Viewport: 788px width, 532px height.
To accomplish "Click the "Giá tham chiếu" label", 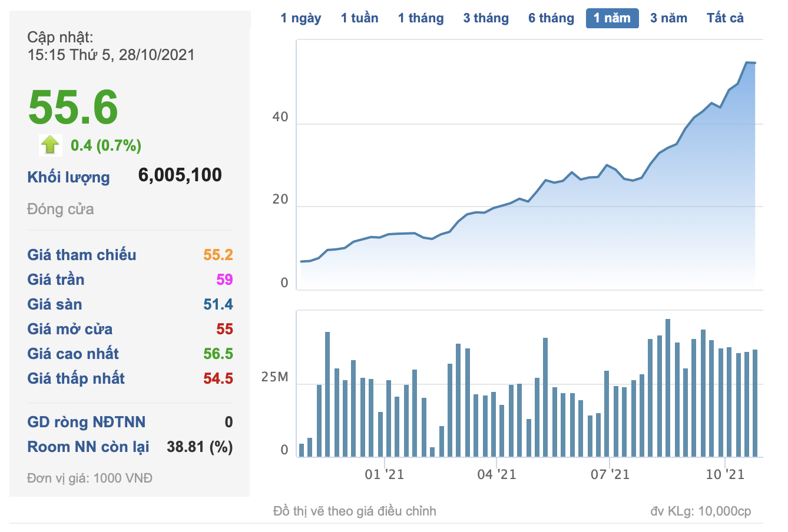I will (x=82, y=255).
